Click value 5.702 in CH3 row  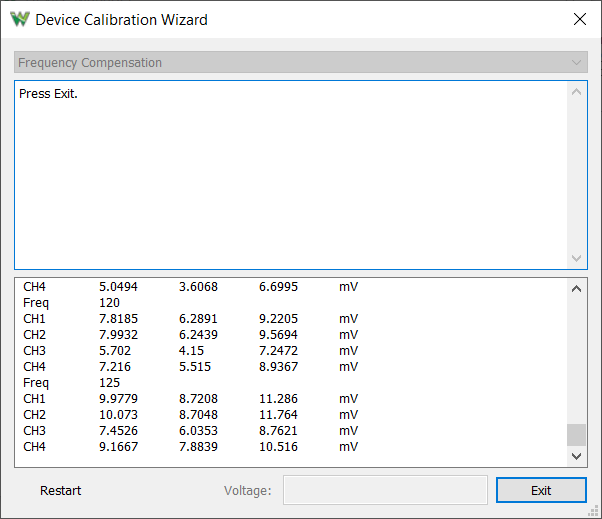pos(115,351)
